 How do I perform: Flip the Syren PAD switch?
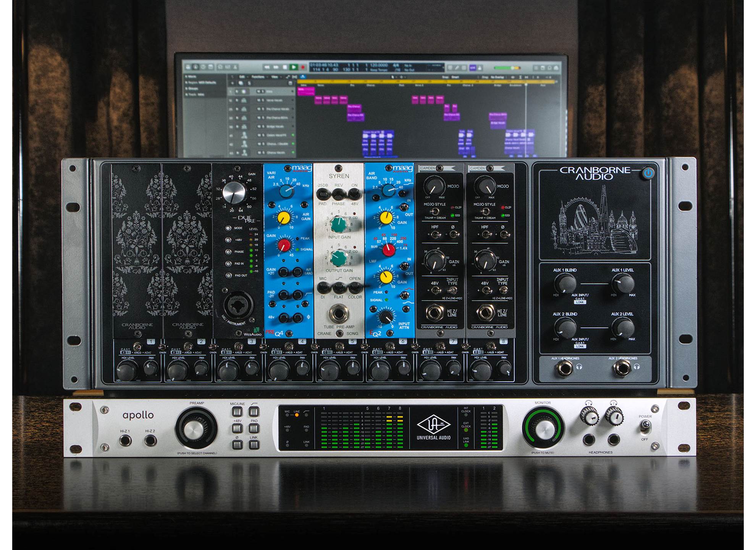tap(323, 195)
